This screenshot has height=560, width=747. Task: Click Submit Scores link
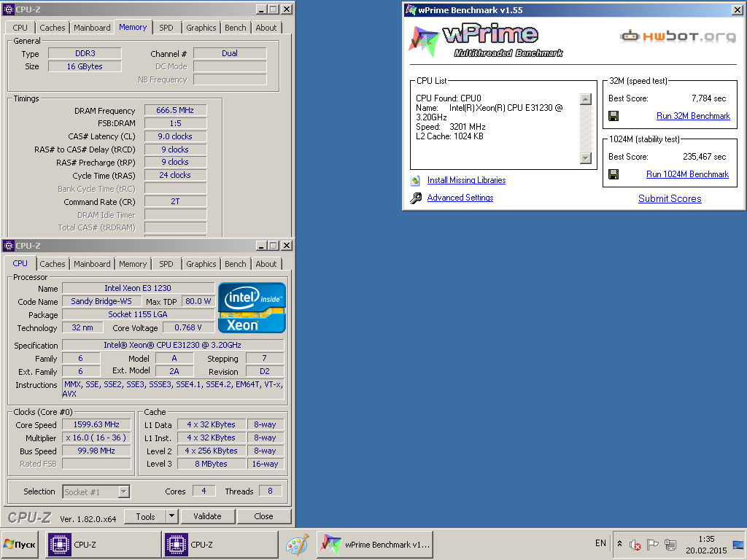(x=670, y=198)
